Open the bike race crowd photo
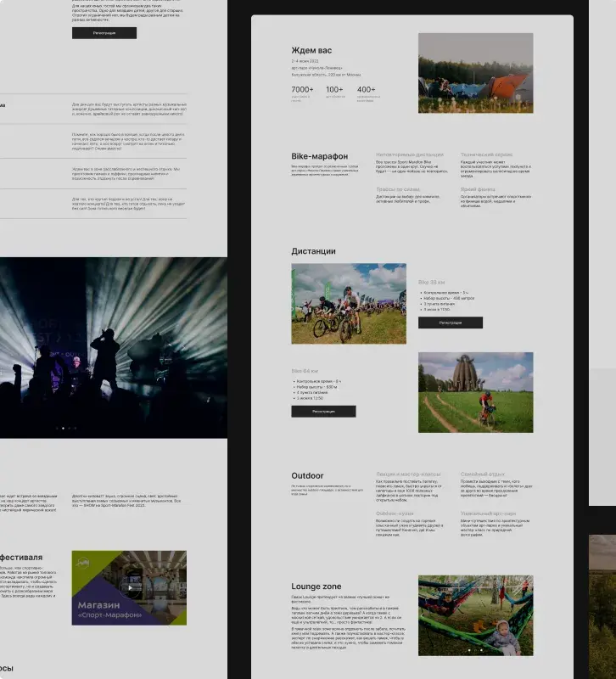616x679 pixels. tap(348, 303)
